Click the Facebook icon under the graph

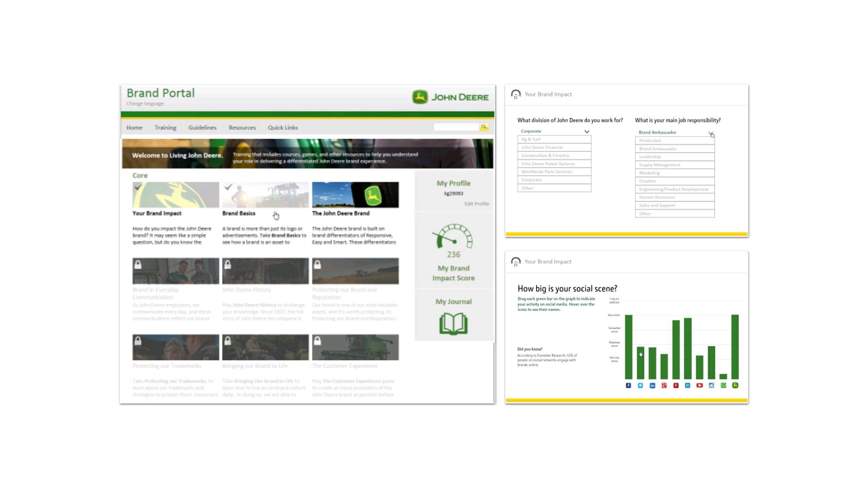[628, 385]
